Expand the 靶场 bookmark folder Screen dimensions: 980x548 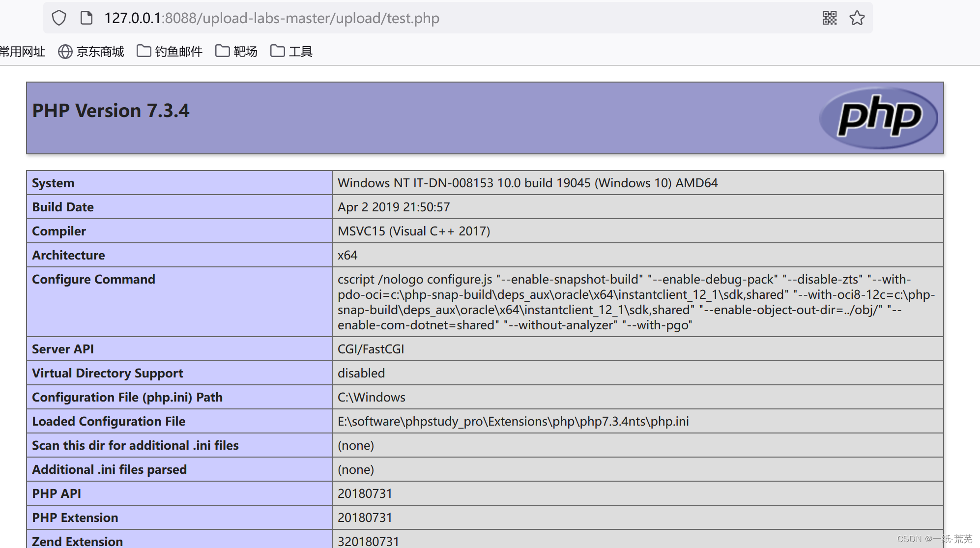(x=245, y=52)
